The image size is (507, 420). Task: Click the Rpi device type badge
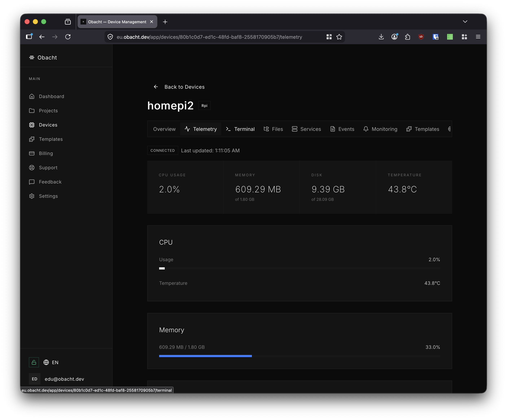point(204,105)
